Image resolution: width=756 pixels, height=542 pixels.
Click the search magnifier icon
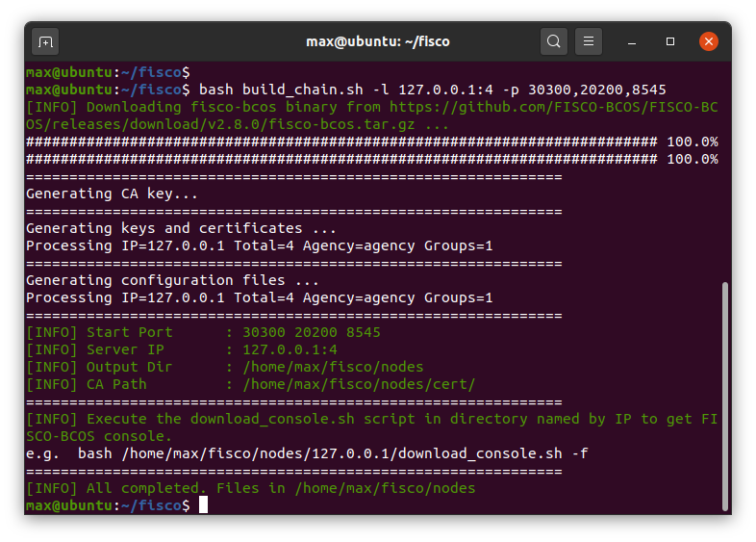[554, 41]
